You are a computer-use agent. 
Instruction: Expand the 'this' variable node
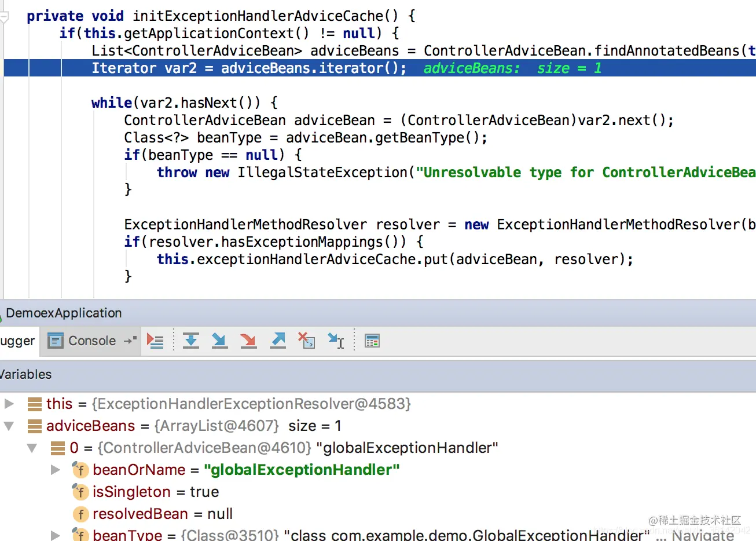pyautogui.click(x=9, y=404)
